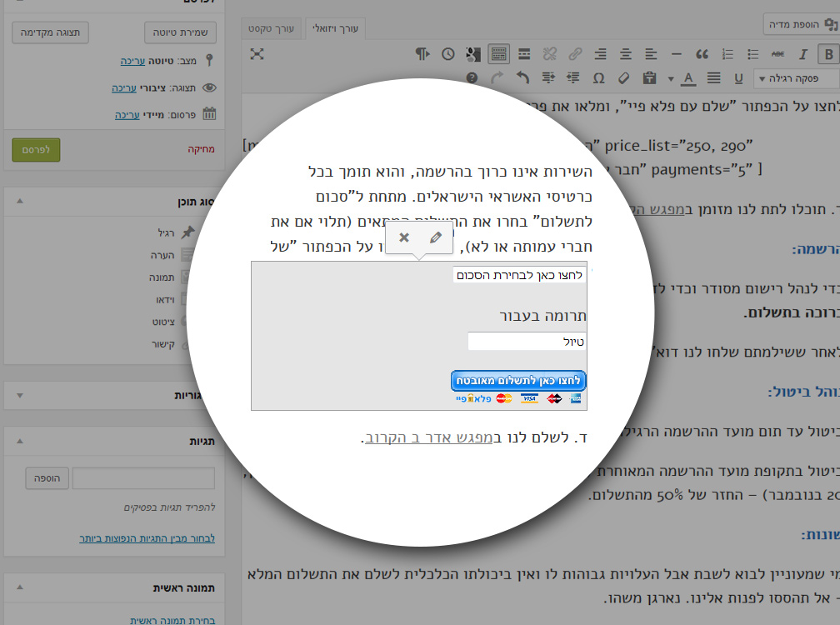The height and width of the screenshot is (625, 840).
Task: Click the 'שמירת טיוטה' save draft button
Action: [x=181, y=32]
